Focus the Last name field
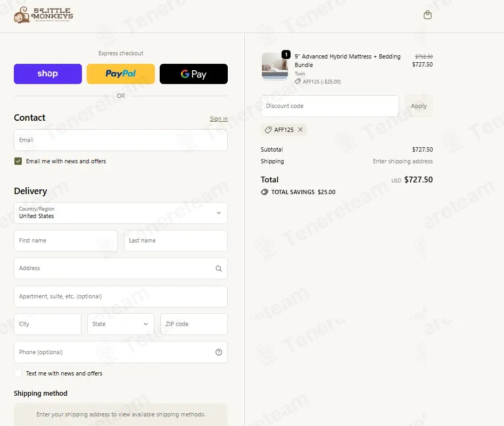This screenshot has width=504, height=426. click(176, 240)
